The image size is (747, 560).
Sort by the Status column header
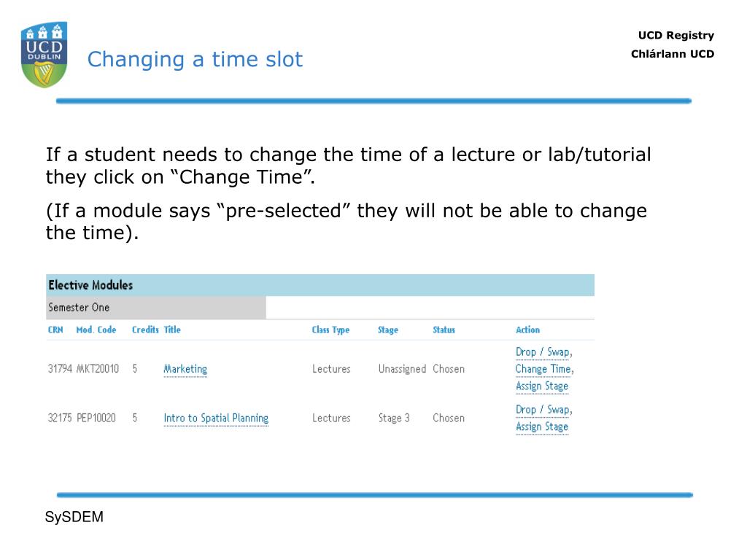click(x=444, y=330)
